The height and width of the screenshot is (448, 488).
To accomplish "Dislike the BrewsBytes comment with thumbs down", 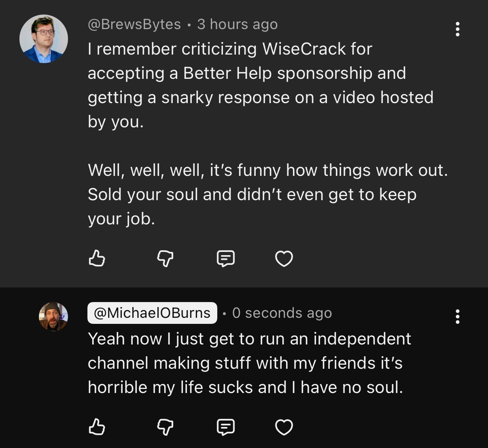I will (165, 258).
